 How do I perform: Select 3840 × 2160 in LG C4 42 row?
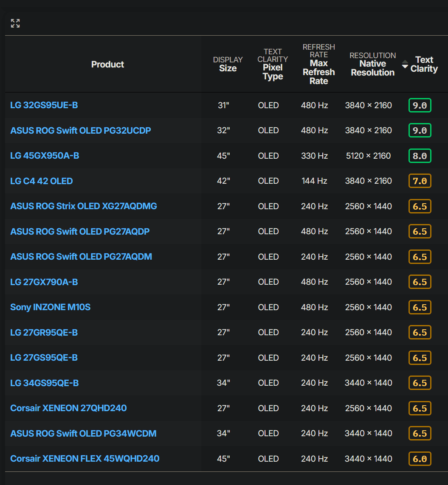(x=369, y=181)
